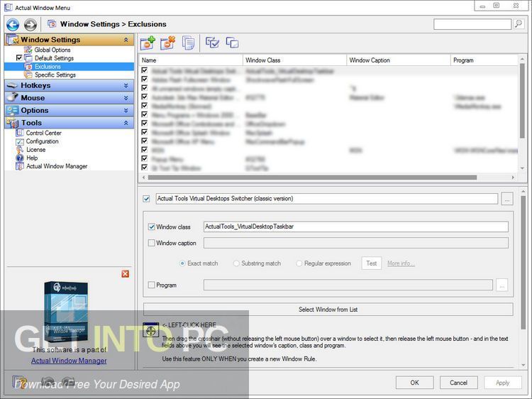Click the Actual Window Manager box image
This screenshot has height=399, width=532.
coord(66,312)
